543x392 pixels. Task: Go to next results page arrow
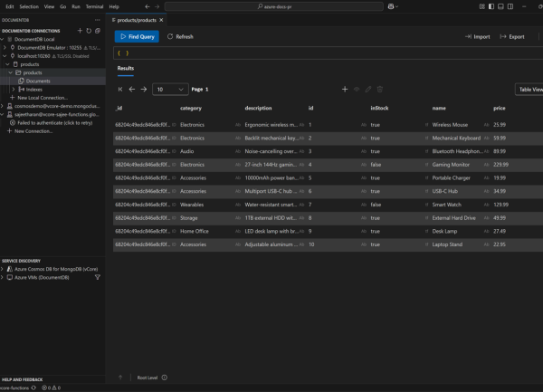click(144, 90)
